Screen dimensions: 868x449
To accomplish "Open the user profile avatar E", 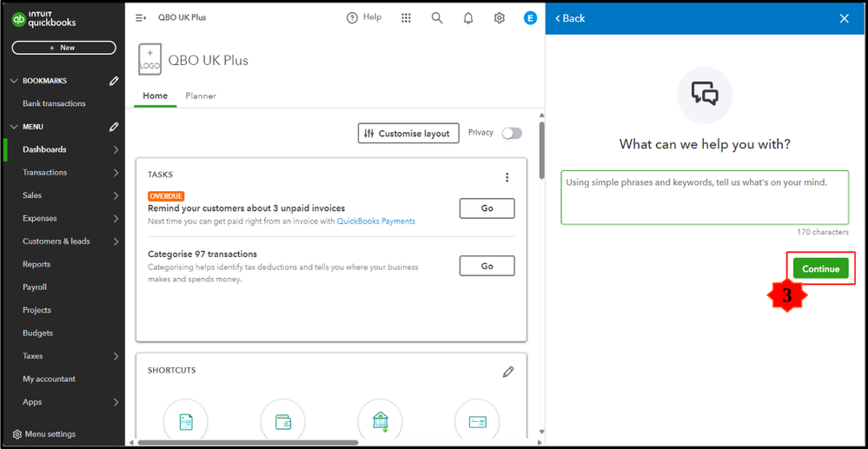I will [530, 17].
